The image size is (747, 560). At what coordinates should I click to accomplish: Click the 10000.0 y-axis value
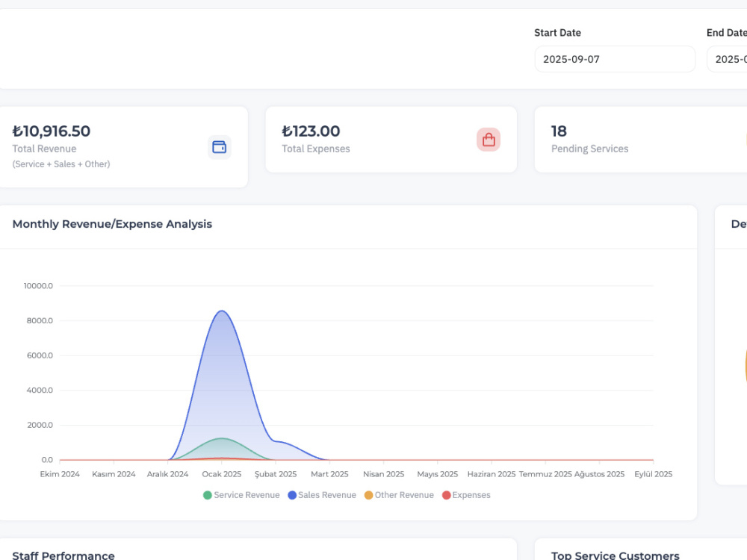click(38, 286)
